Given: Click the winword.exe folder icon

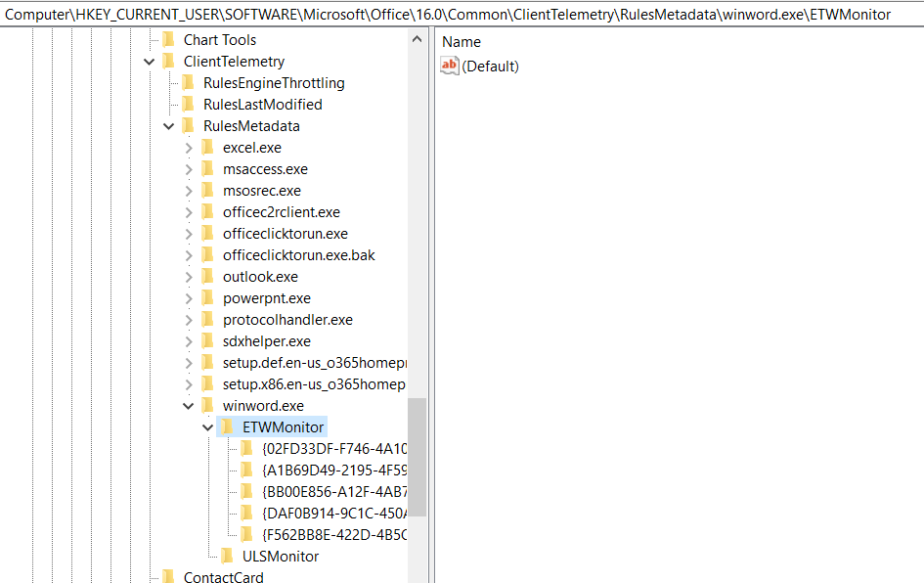Looking at the screenshot, I should [207, 406].
